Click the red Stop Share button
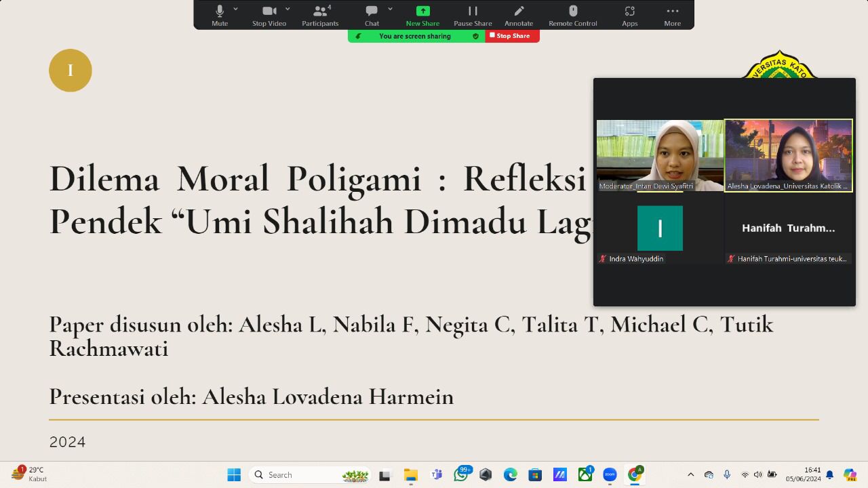The width and height of the screenshot is (868, 488). [x=512, y=36]
